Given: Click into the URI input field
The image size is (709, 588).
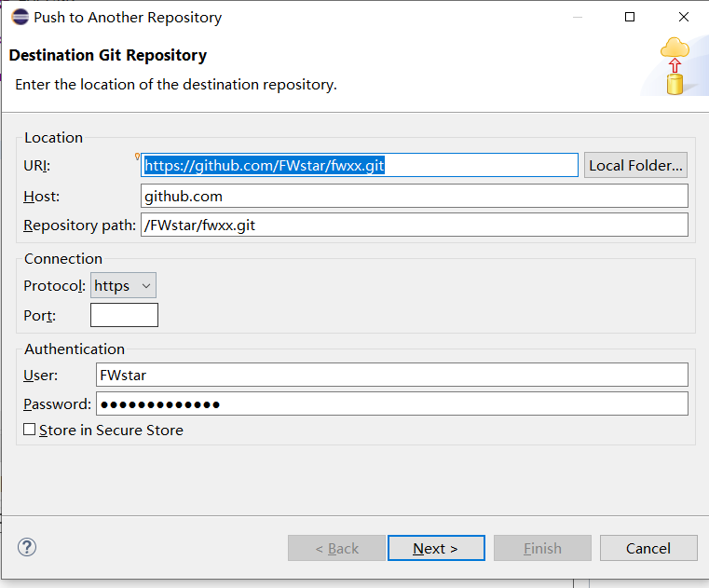Looking at the screenshot, I should click(360, 165).
